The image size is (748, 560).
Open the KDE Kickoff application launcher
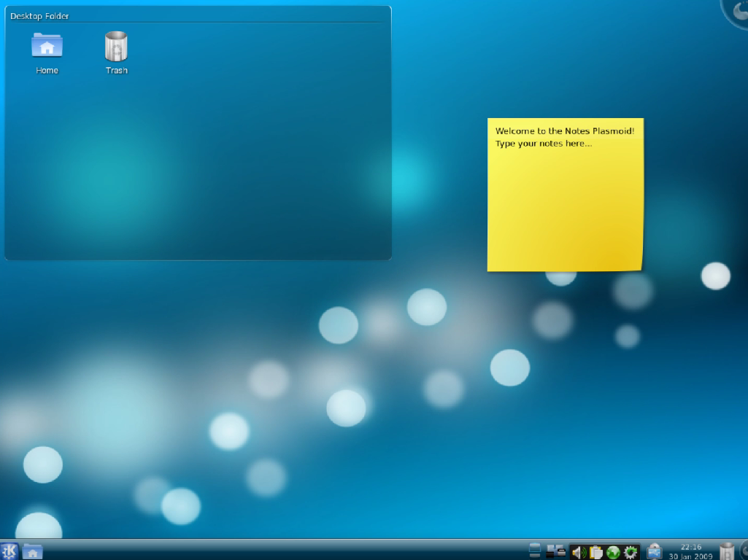(x=9, y=551)
